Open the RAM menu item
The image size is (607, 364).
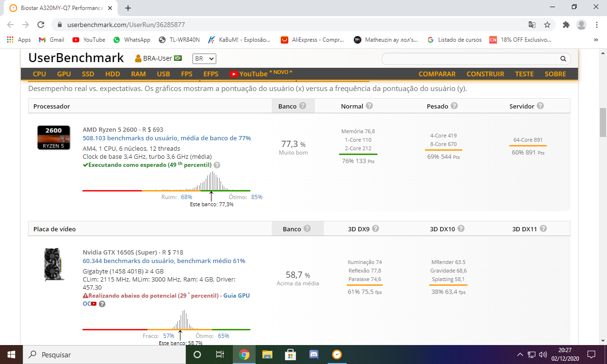point(138,74)
